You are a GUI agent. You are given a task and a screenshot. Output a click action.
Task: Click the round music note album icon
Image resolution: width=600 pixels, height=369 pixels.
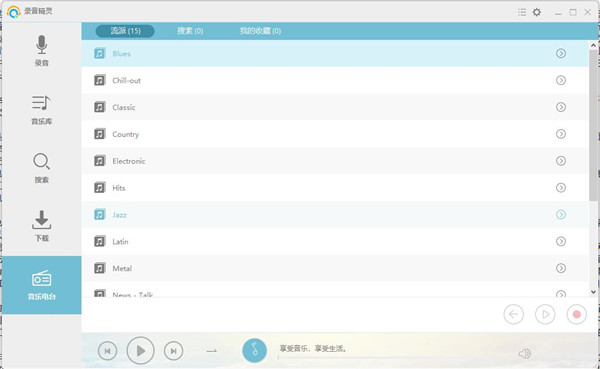click(254, 350)
